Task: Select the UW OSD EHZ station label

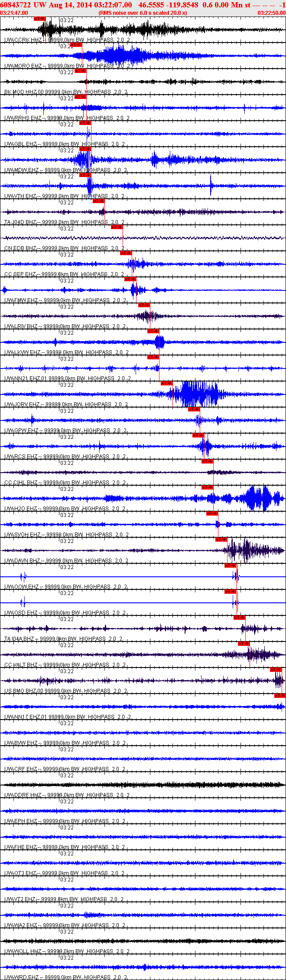Action: (x=66, y=613)
